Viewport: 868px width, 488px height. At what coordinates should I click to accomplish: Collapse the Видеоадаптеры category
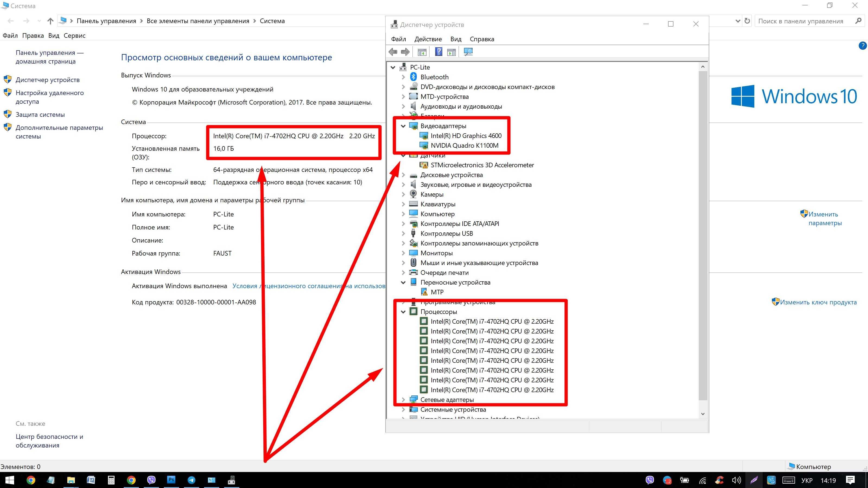pos(403,126)
